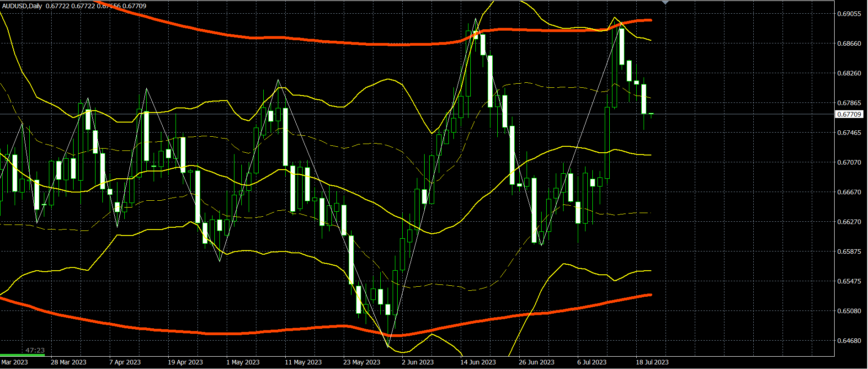Click the 0.66670 price level label
The image size is (868, 369).
[x=849, y=192]
